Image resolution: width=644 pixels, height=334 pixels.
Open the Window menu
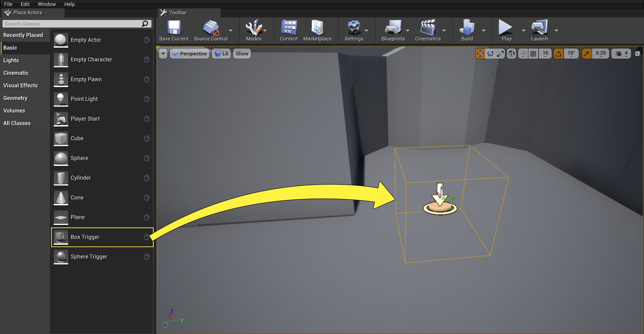pyautogui.click(x=47, y=4)
